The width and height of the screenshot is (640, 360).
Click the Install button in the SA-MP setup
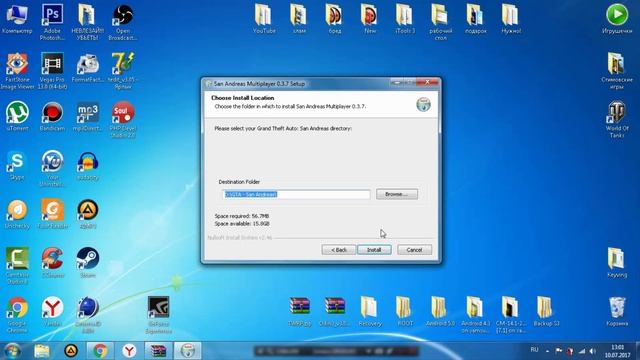374,250
